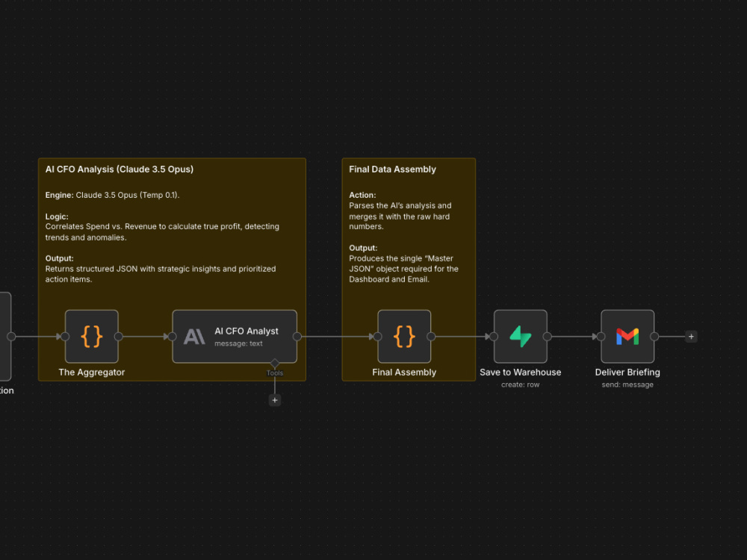Click The Aggregator output connector
Image resolution: width=747 pixels, height=560 pixels.
[119, 337]
